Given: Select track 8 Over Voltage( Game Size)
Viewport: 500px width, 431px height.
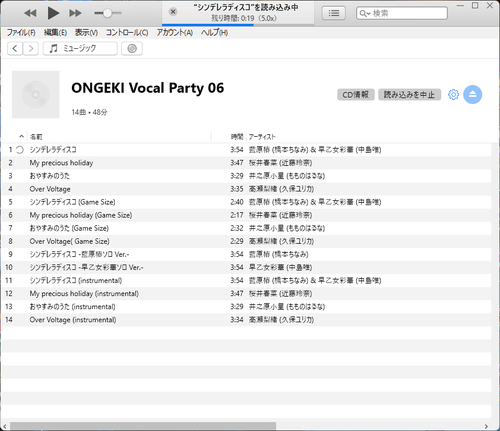Looking at the screenshot, I should point(247,241).
